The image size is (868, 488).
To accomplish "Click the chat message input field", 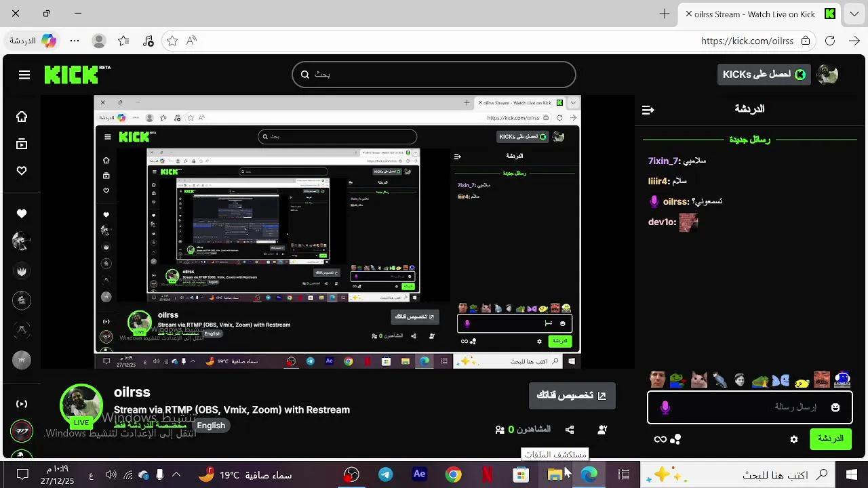I will click(x=750, y=407).
